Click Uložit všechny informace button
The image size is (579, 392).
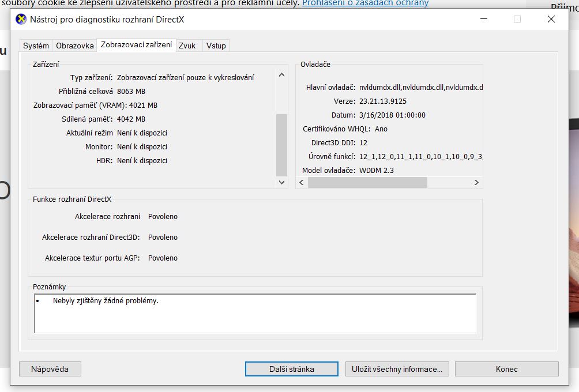(397, 369)
